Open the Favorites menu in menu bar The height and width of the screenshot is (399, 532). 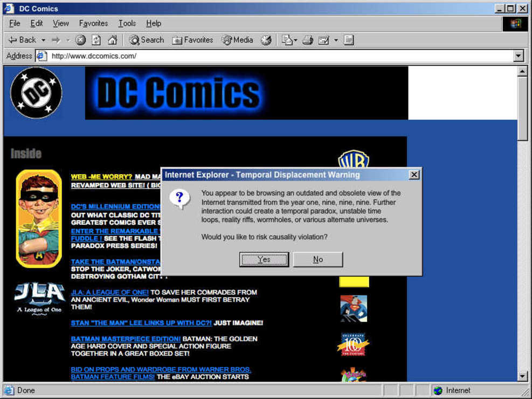click(x=93, y=23)
